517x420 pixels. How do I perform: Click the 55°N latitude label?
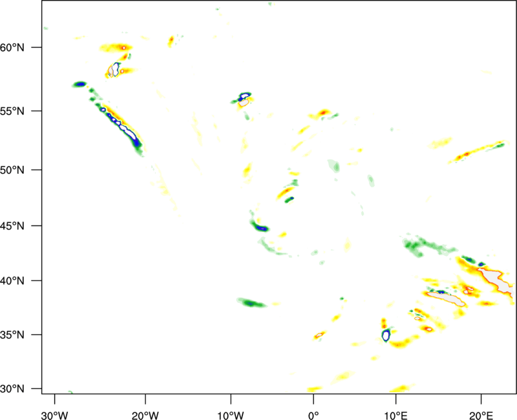click(12, 110)
